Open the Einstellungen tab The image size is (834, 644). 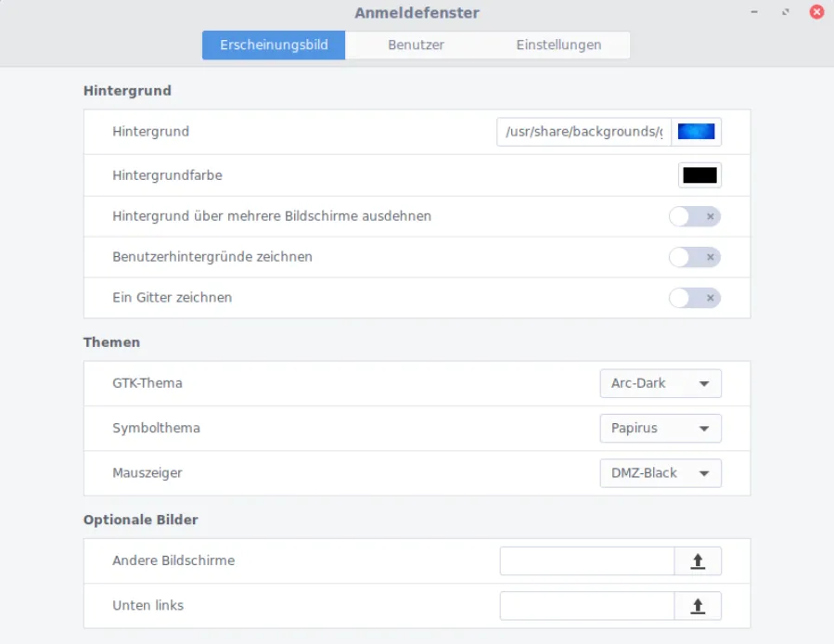click(x=558, y=45)
